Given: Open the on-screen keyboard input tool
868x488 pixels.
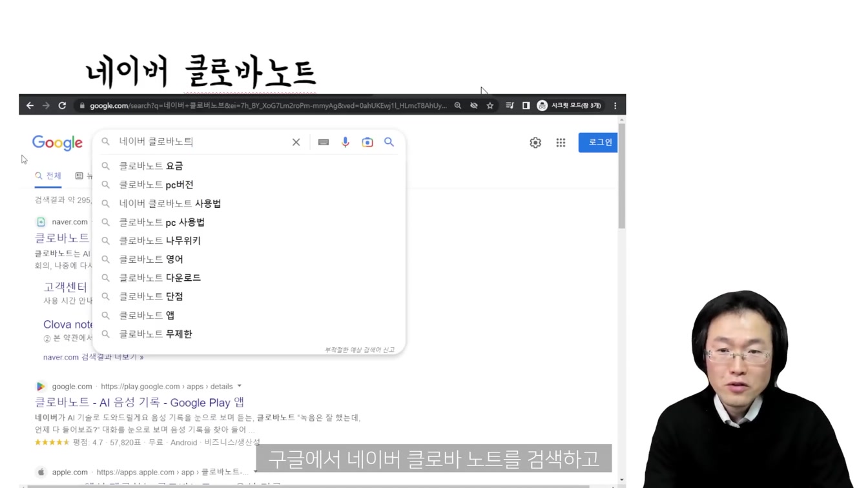Looking at the screenshot, I should pos(324,142).
